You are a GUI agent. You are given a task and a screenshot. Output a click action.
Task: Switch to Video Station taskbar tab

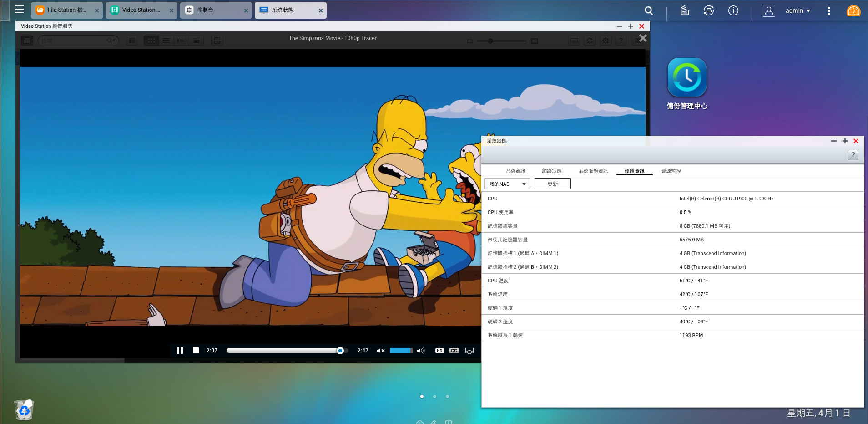pos(141,10)
